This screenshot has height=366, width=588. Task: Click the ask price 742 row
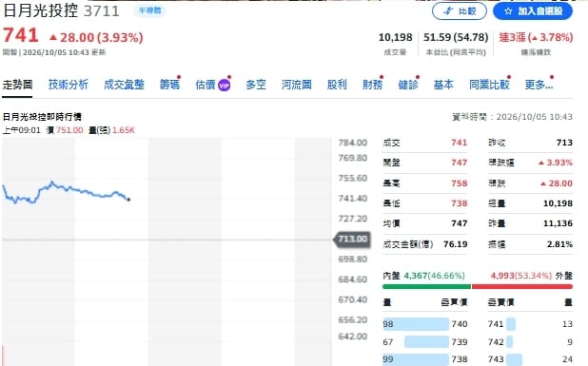click(x=530, y=342)
